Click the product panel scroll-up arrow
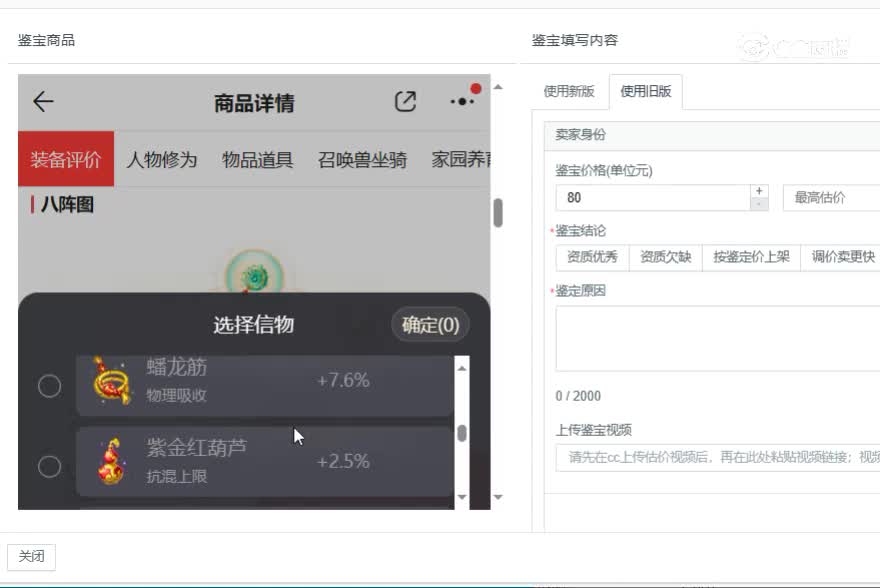 pyautogui.click(x=498, y=87)
